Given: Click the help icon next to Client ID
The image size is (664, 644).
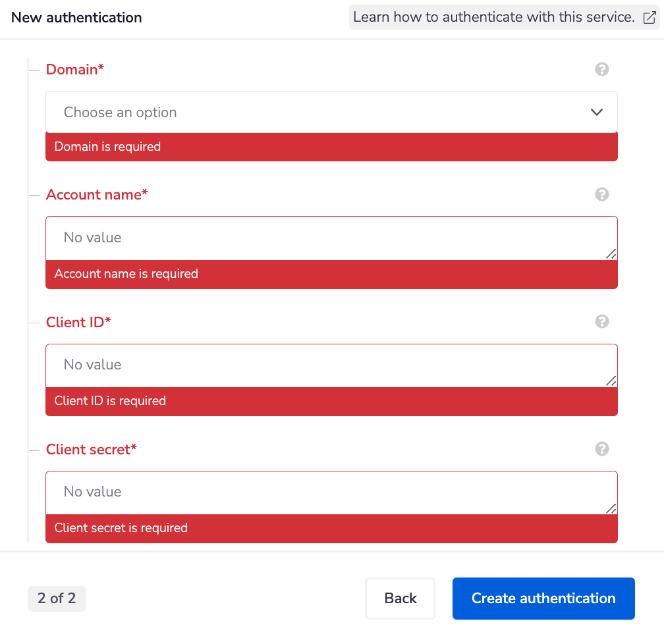Looking at the screenshot, I should tap(601, 321).
